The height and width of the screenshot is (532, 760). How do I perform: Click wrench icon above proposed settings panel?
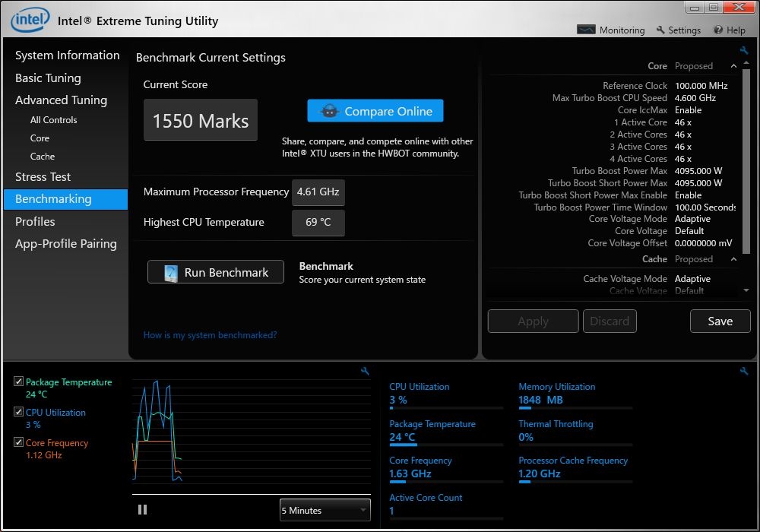click(744, 51)
